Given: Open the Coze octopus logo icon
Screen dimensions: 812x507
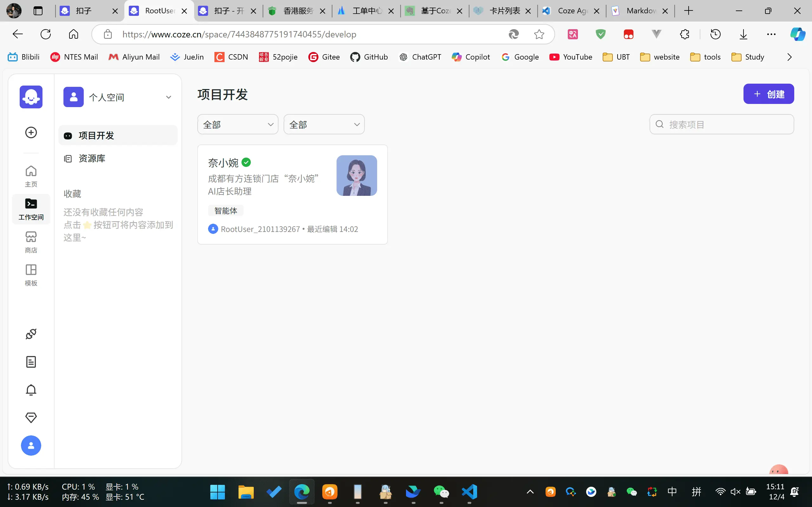Looking at the screenshot, I should coord(31,97).
